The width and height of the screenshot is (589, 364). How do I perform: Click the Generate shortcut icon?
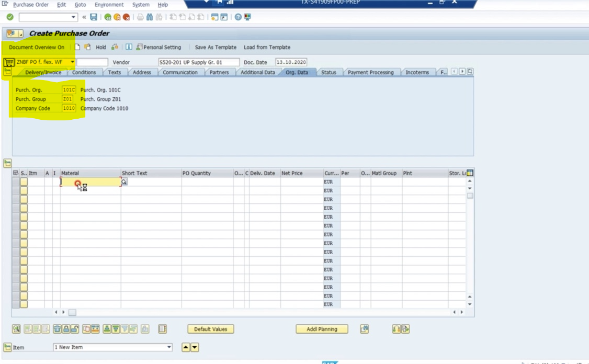pos(224,17)
